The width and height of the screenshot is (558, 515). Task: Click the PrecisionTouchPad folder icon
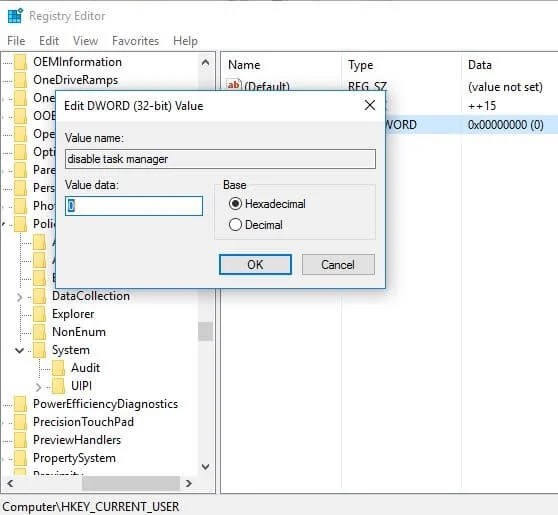[20, 422]
